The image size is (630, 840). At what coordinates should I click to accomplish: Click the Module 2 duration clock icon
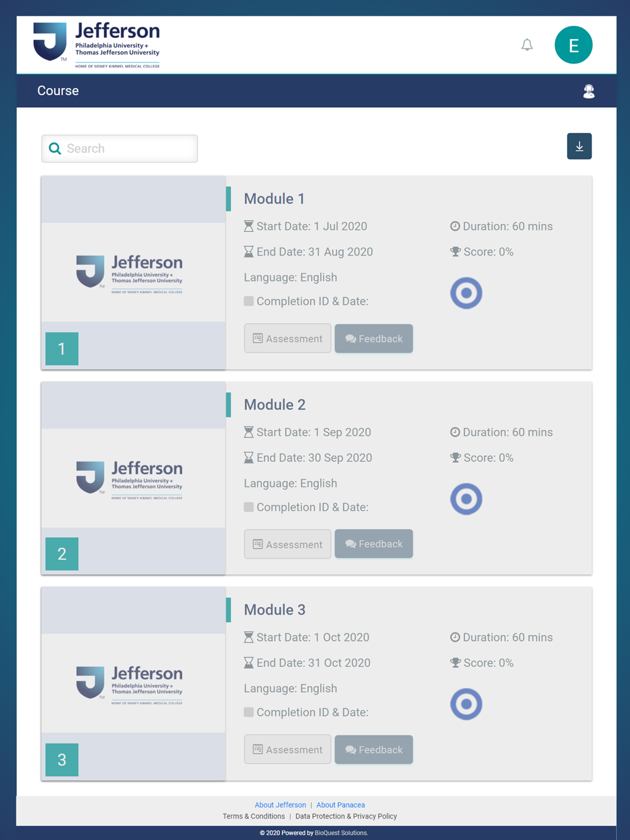(455, 432)
